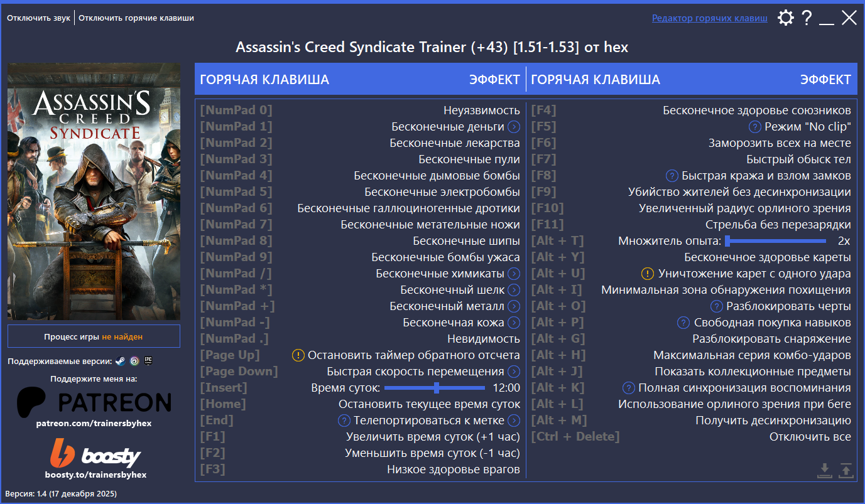Expand options for Бесконечный шелк
The height and width of the screenshot is (504, 865).
pos(514,289)
